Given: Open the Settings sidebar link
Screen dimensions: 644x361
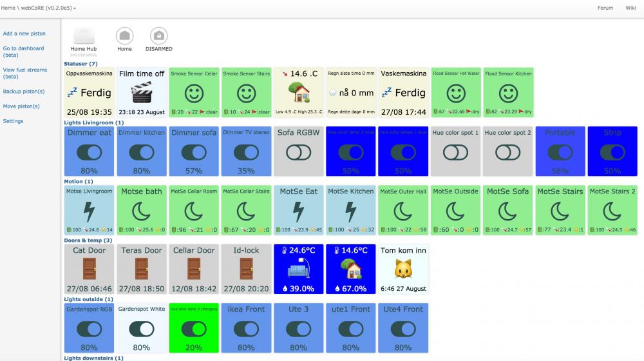Looking at the screenshot, I should (x=13, y=121).
